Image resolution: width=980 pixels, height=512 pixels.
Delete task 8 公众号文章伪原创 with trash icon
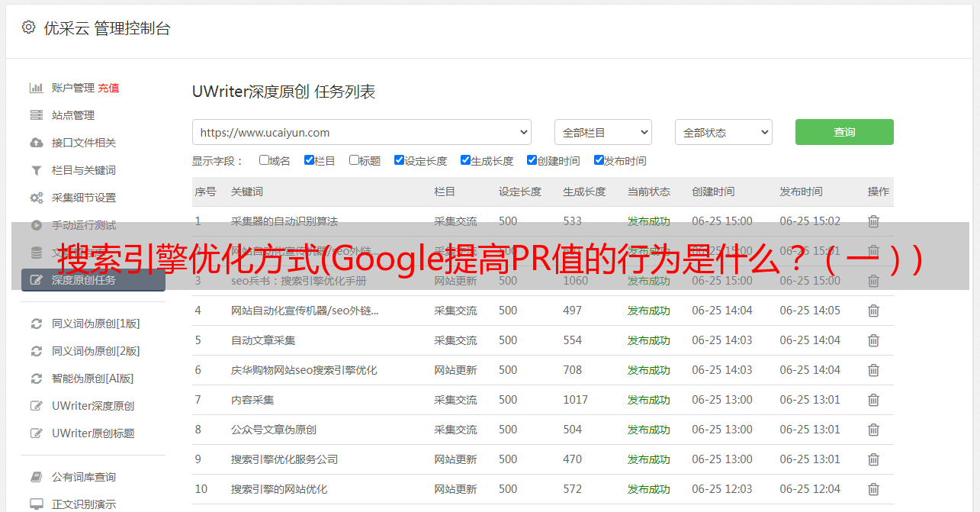click(874, 430)
